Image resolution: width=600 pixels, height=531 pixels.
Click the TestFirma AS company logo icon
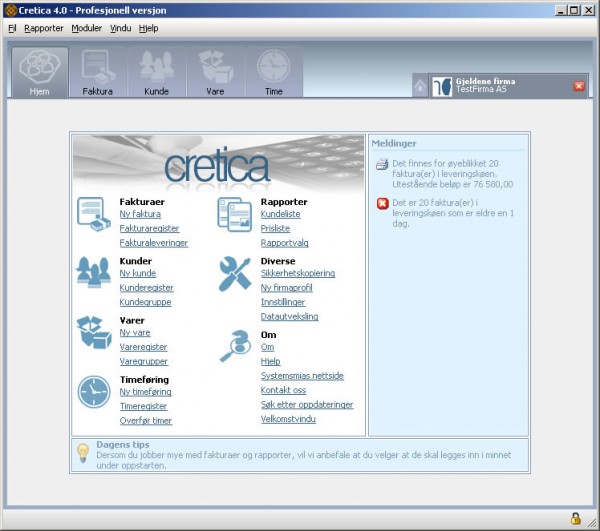point(442,86)
